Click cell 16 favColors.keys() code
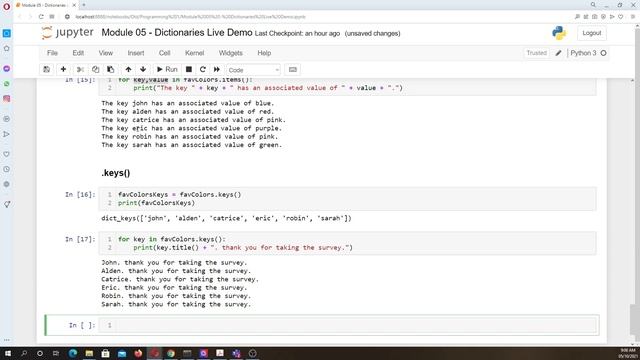The image size is (640, 360). tap(347, 199)
